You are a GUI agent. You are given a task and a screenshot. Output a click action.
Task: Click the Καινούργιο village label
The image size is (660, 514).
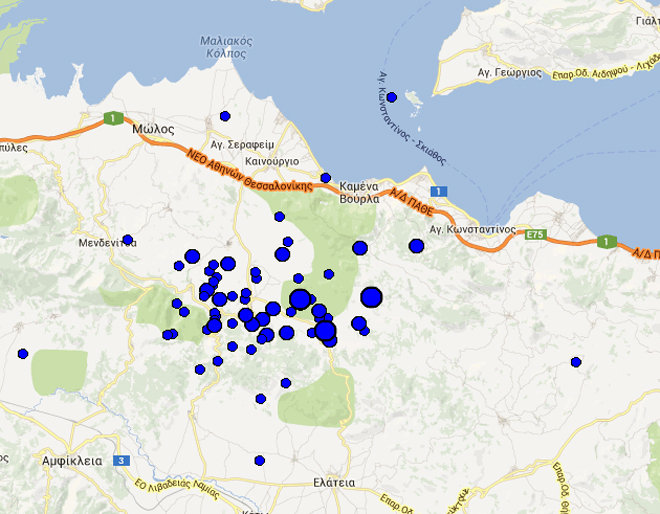[x=271, y=160]
